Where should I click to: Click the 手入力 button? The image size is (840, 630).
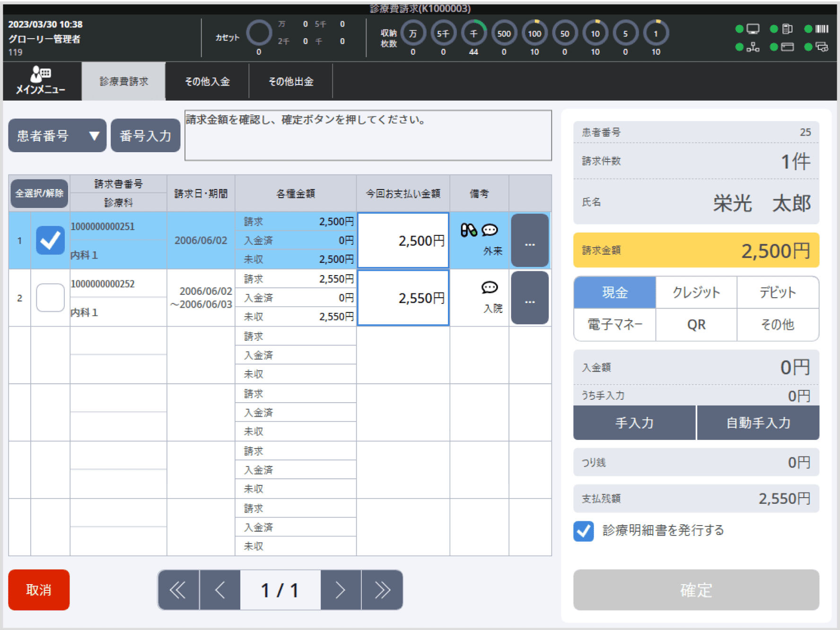coord(634,423)
